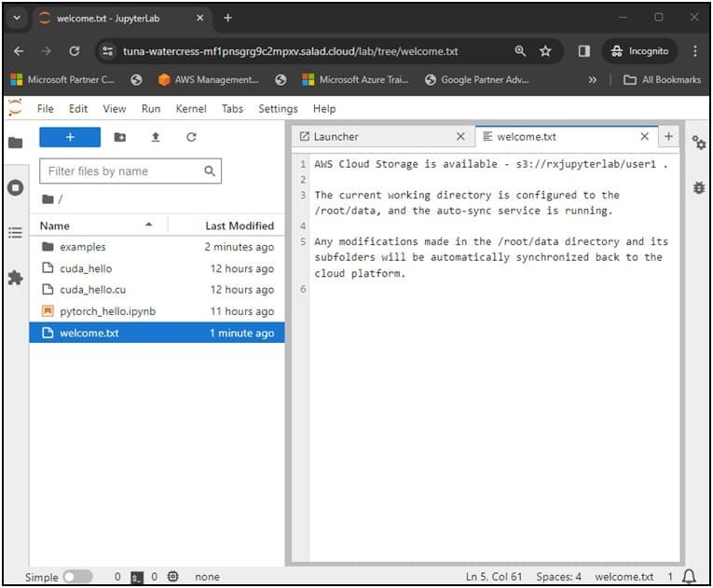Bookmark this page with star icon

click(x=545, y=51)
